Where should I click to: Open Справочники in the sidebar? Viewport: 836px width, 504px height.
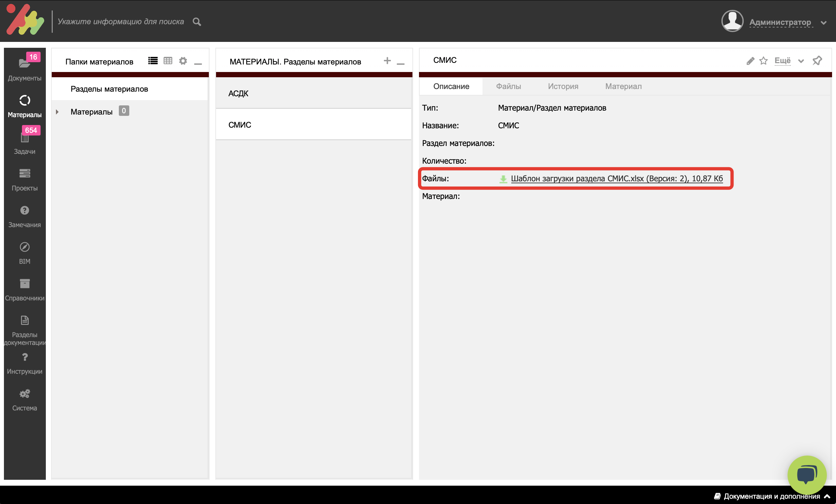[x=25, y=290]
